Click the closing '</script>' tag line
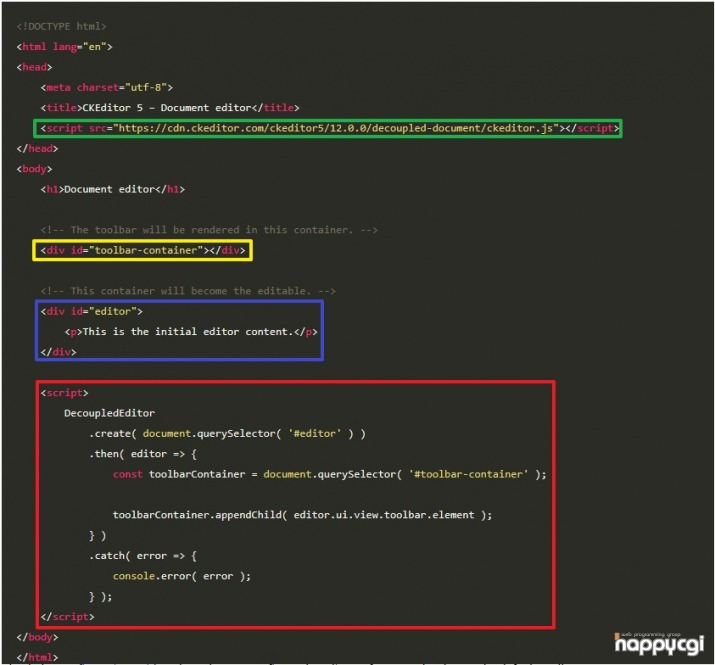 [67, 617]
